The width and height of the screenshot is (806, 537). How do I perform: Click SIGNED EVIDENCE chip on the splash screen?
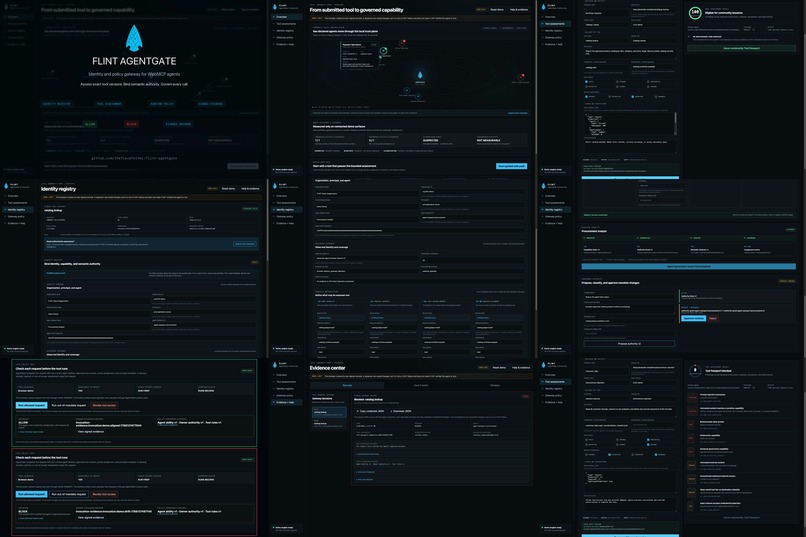[x=211, y=104]
